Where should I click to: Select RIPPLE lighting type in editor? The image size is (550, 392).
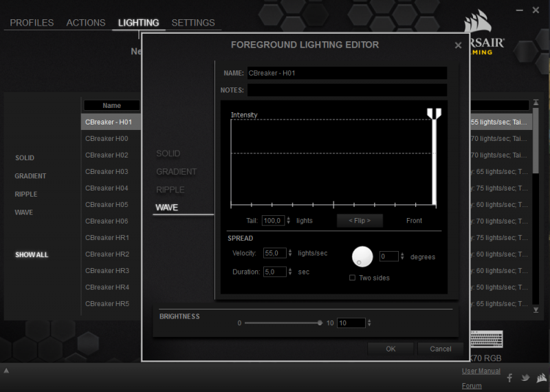(170, 190)
